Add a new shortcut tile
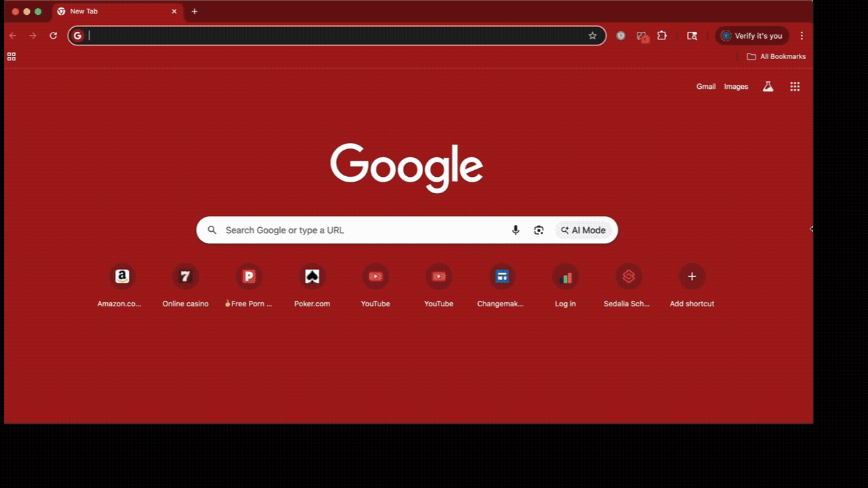Screen dimensions: 868x488 tap(692, 285)
